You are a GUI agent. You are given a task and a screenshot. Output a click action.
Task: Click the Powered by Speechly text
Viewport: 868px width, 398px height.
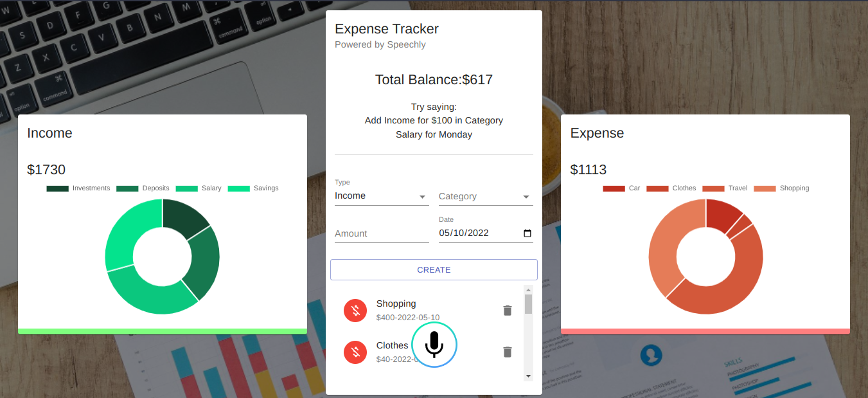click(380, 44)
